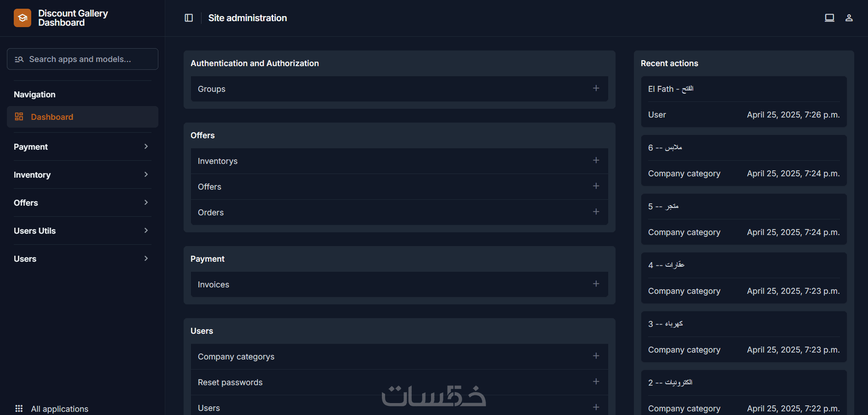This screenshot has height=415, width=868.
Task: Select the Dashboard grid icon in the sidebar
Action: tap(19, 116)
